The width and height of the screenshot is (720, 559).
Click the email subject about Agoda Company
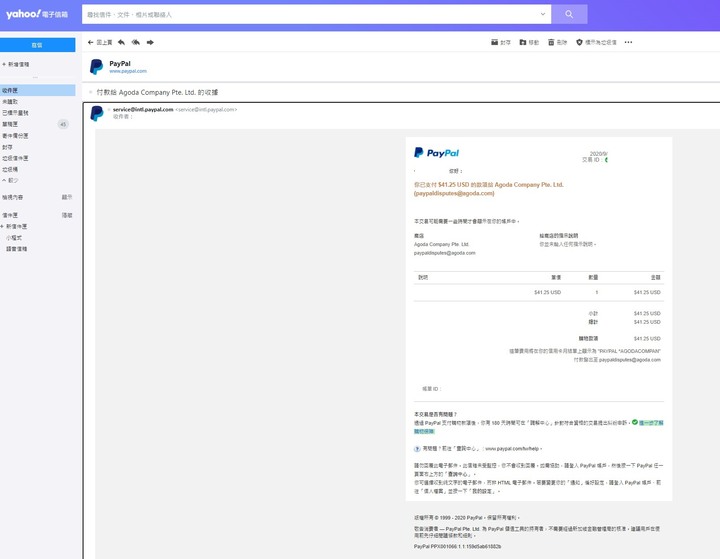point(157,92)
